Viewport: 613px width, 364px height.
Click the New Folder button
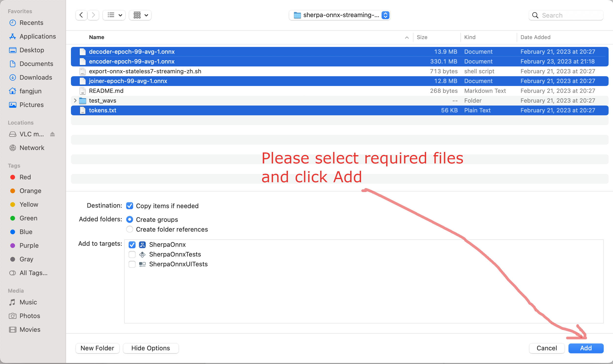pos(98,348)
